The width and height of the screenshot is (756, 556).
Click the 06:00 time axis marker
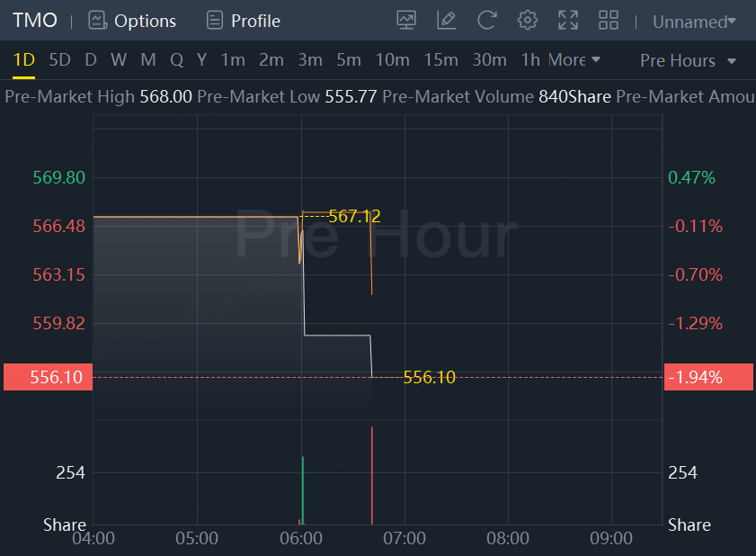[x=301, y=538]
